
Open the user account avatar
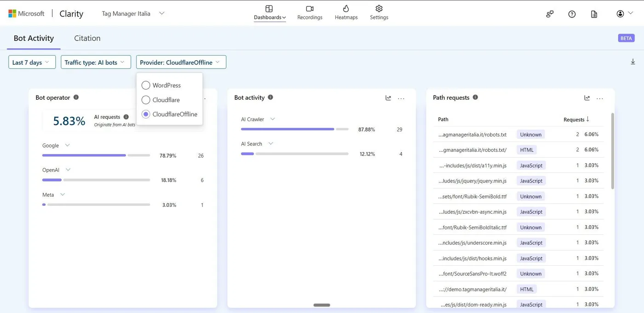(x=620, y=14)
